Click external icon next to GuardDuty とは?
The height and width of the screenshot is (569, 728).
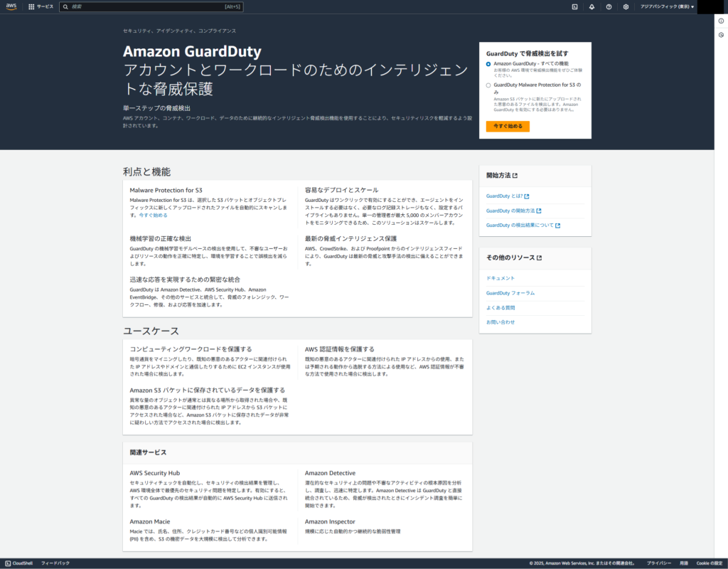coord(527,196)
